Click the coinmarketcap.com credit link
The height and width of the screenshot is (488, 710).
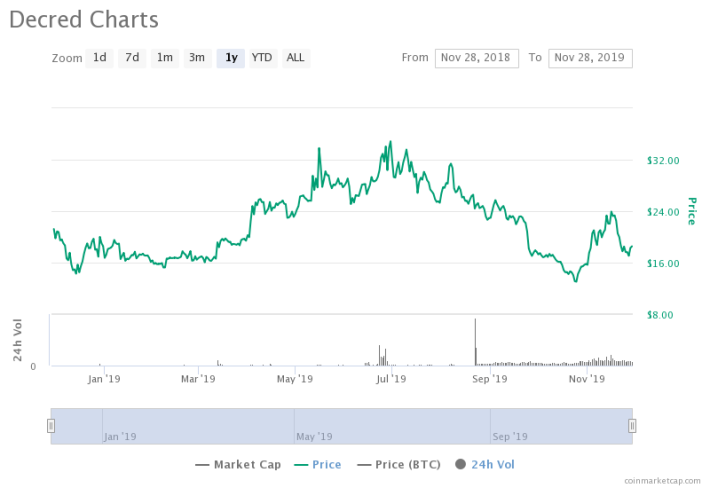click(662, 480)
